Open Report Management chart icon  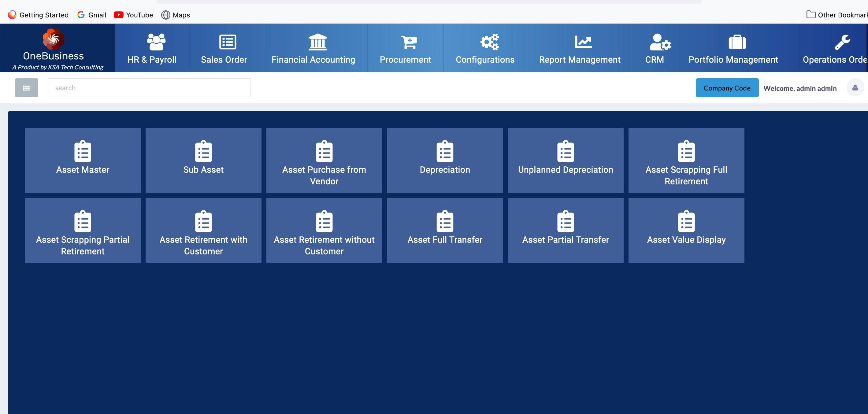click(x=583, y=42)
